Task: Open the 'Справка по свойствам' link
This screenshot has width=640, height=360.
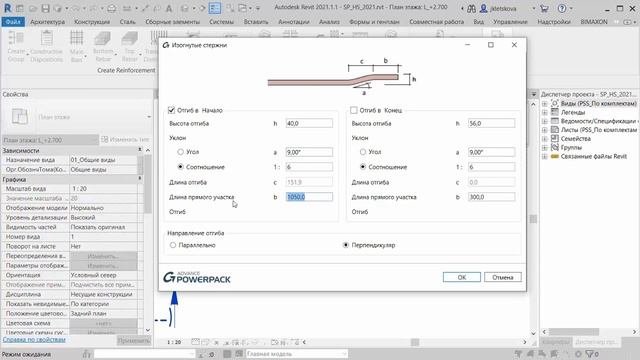Action: (x=34, y=340)
